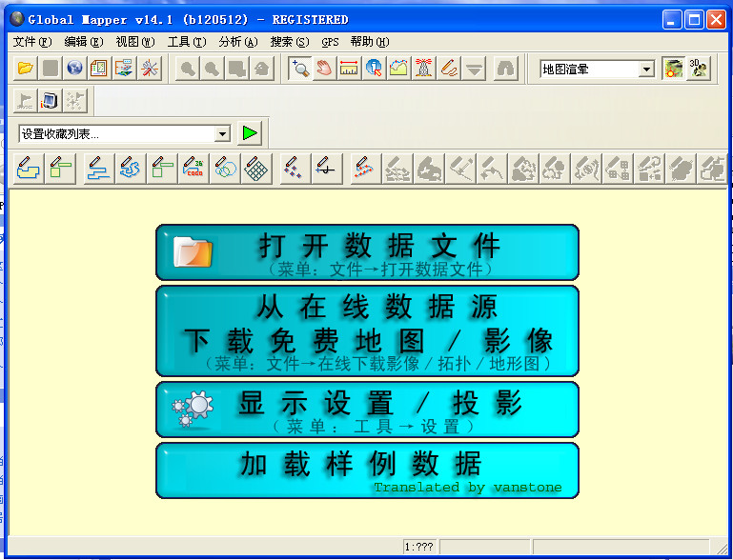The image size is (733, 560).
Task: Click 从在线数据源下载免费地图 button
Action: click(367, 330)
